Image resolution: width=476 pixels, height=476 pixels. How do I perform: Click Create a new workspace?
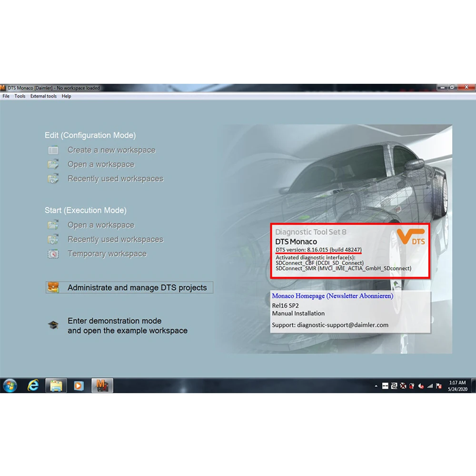[111, 150]
